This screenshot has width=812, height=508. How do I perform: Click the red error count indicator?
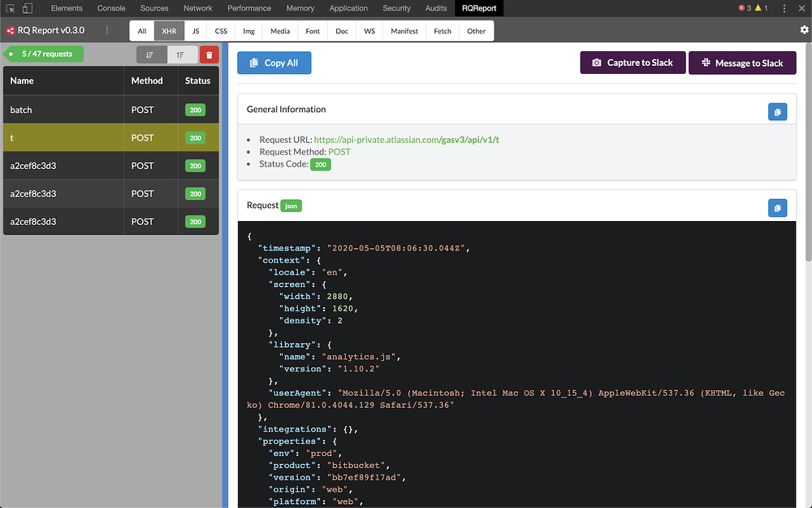pos(745,8)
